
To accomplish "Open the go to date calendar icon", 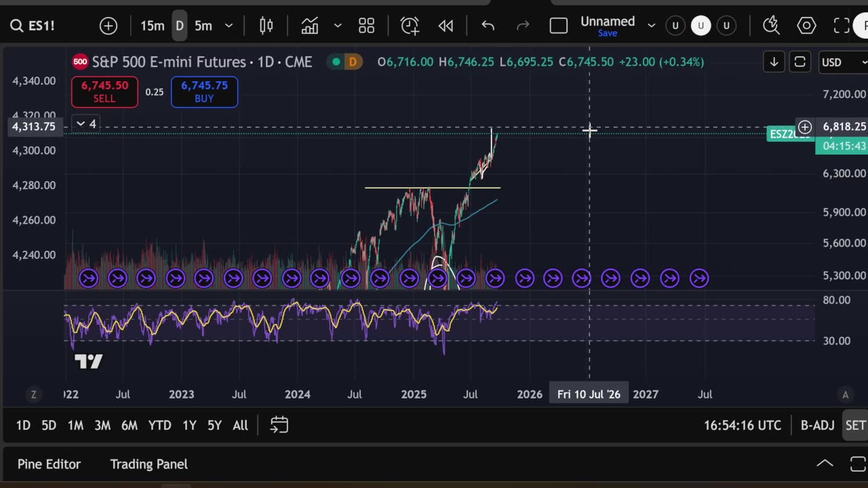I will tap(279, 425).
